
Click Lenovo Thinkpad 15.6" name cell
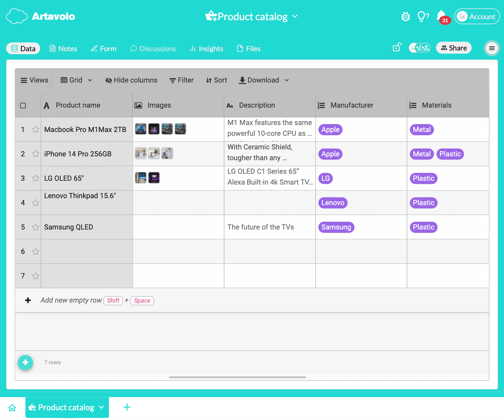coord(87,203)
